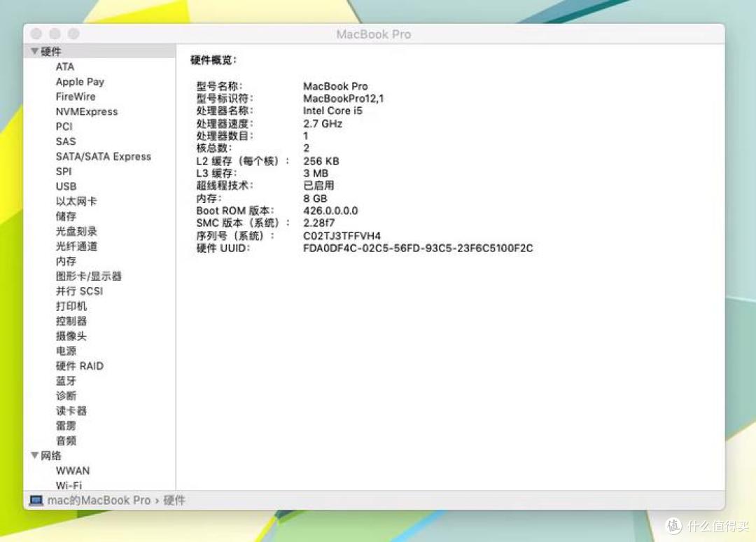Open NVMExpress entry
The width and height of the screenshot is (756, 542).
click(x=87, y=111)
